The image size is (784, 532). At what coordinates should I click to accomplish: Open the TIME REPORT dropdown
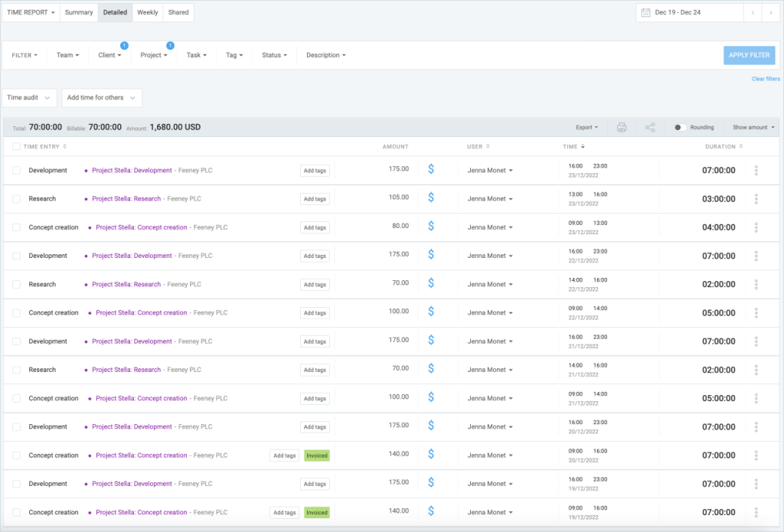point(31,12)
